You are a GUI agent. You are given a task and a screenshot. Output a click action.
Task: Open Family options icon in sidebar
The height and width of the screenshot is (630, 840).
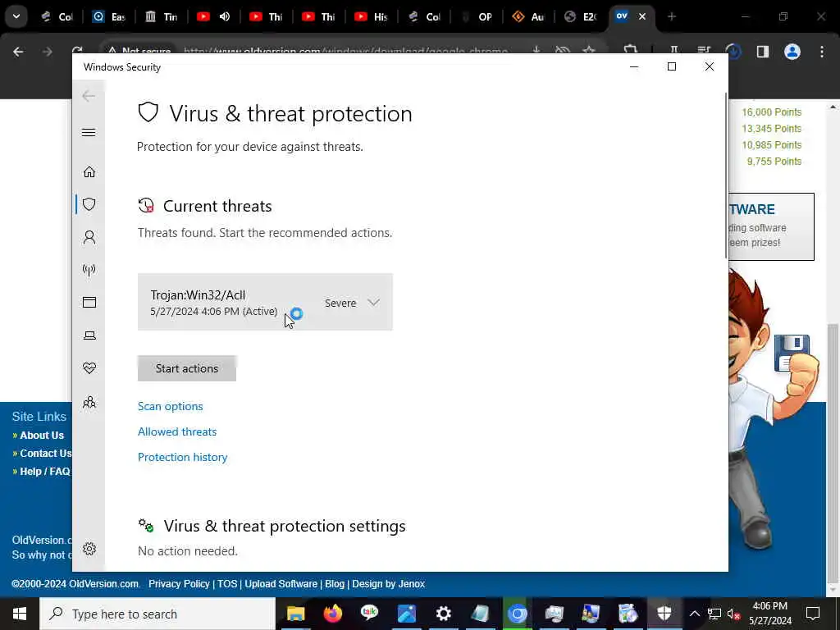89,402
